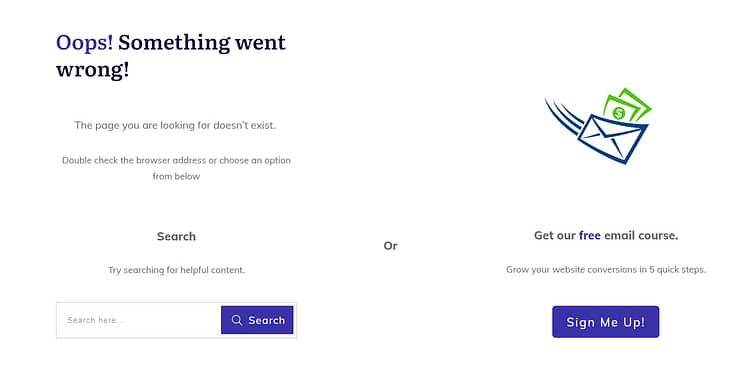Click the Sign Me Up! button

[x=606, y=322]
